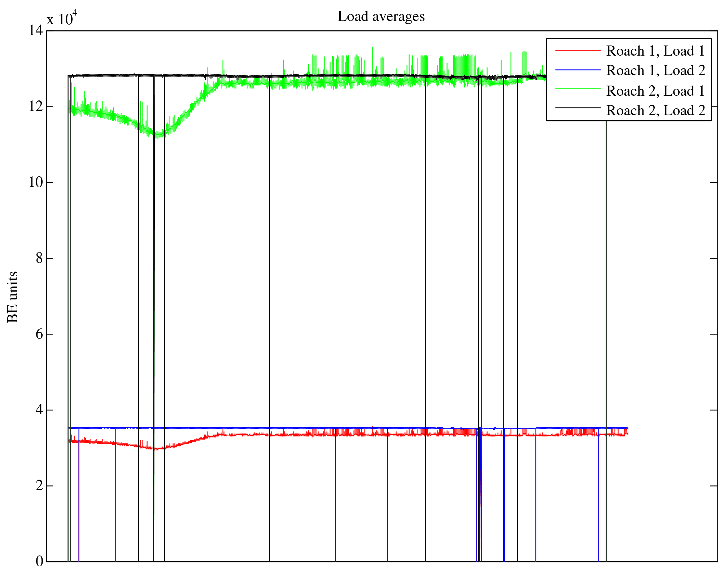This screenshot has height=575, width=728.
Task: Click the red line sample in legend
Action: pos(577,50)
